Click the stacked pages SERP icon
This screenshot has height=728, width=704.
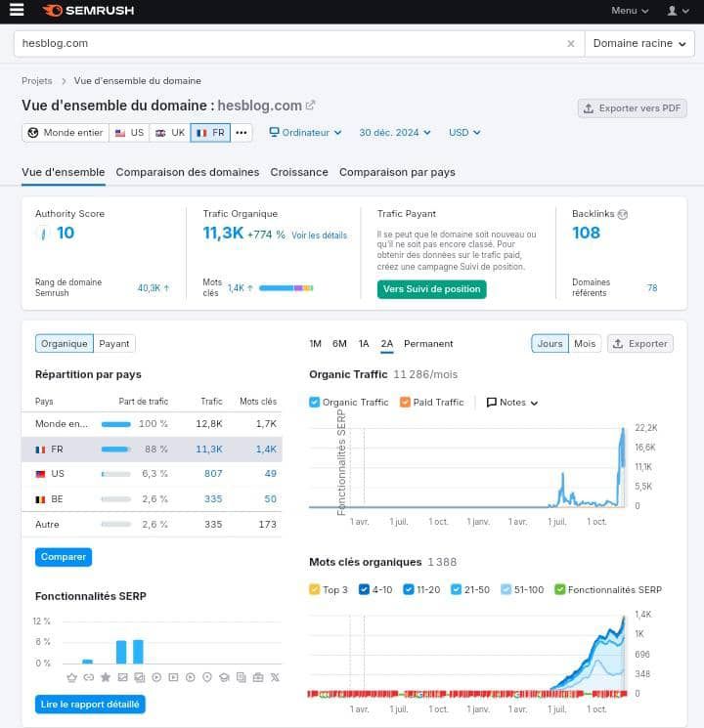click(242, 677)
